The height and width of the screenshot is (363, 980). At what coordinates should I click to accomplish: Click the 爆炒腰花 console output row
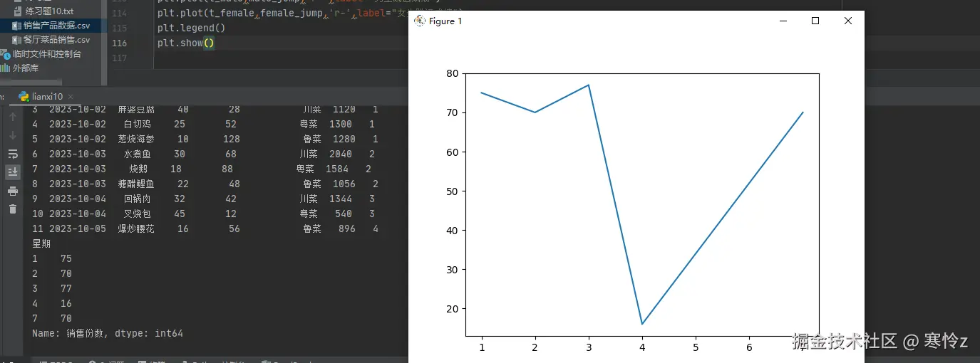tap(205, 229)
